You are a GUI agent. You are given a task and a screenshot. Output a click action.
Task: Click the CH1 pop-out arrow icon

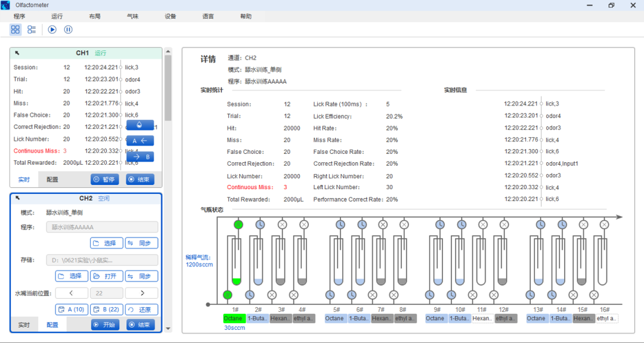point(17,53)
